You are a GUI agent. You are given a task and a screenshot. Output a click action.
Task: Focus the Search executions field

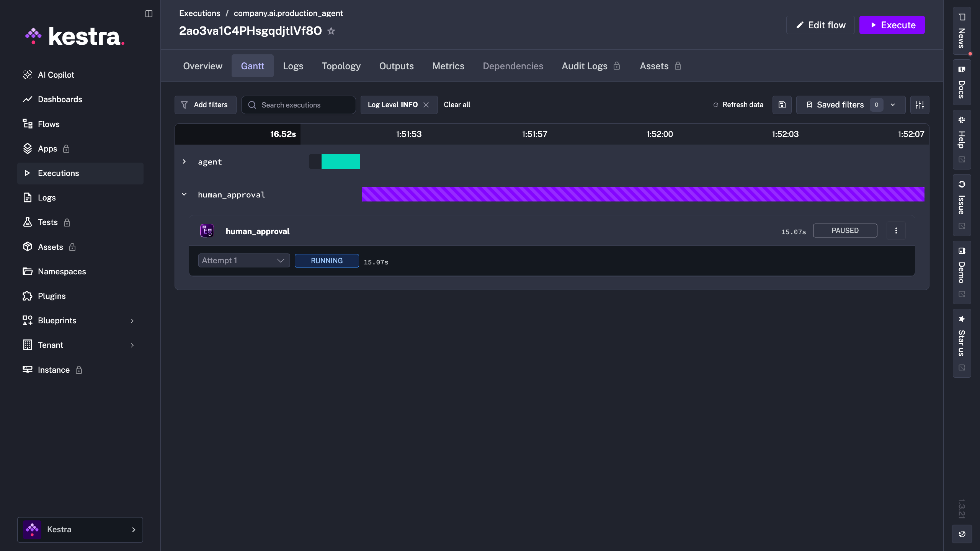(298, 105)
